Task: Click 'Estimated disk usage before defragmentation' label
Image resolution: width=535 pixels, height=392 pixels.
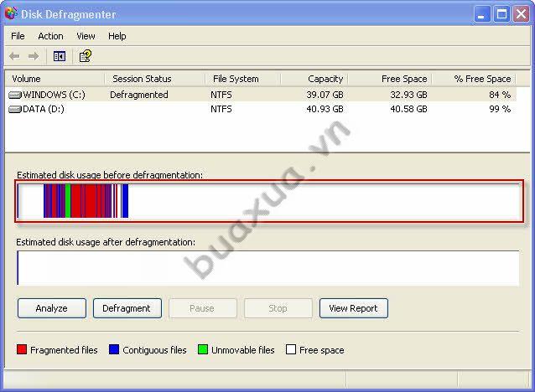Action: [x=110, y=175]
